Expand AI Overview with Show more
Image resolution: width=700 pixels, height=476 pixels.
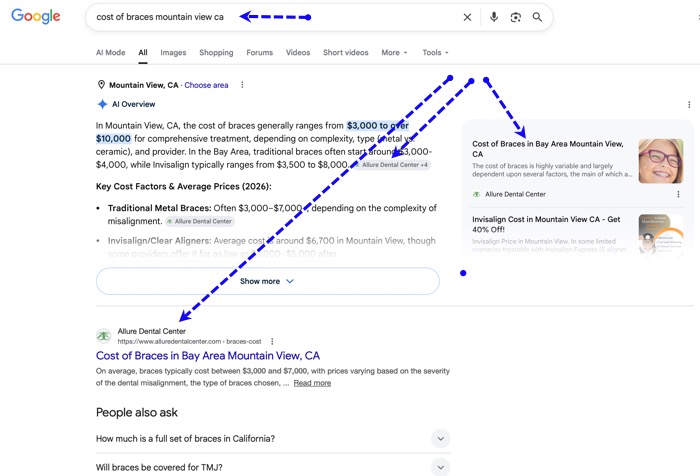pyautogui.click(x=267, y=281)
